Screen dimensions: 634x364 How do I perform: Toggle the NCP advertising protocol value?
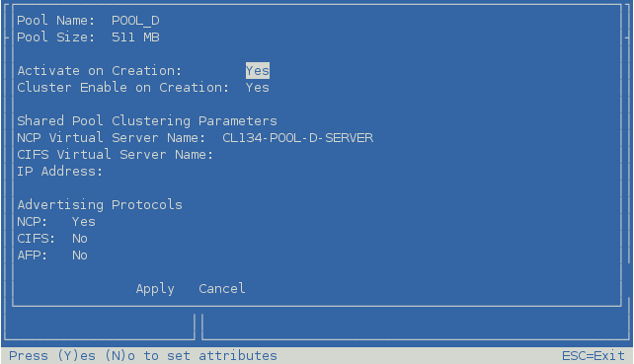click(84, 222)
